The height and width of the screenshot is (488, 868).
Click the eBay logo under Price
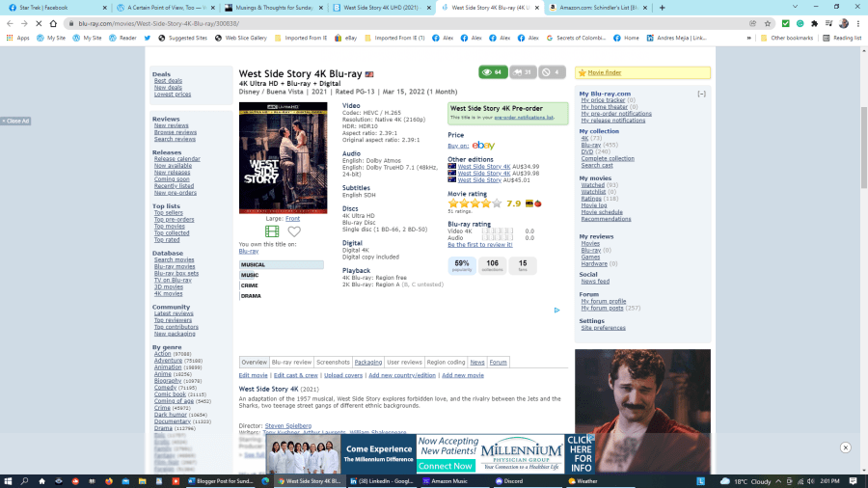pyautogui.click(x=483, y=146)
